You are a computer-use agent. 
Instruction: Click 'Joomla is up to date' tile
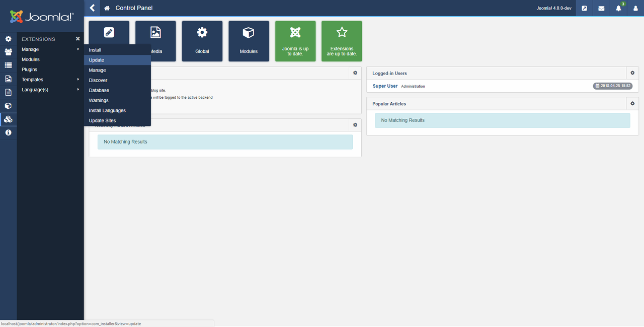tap(295, 41)
